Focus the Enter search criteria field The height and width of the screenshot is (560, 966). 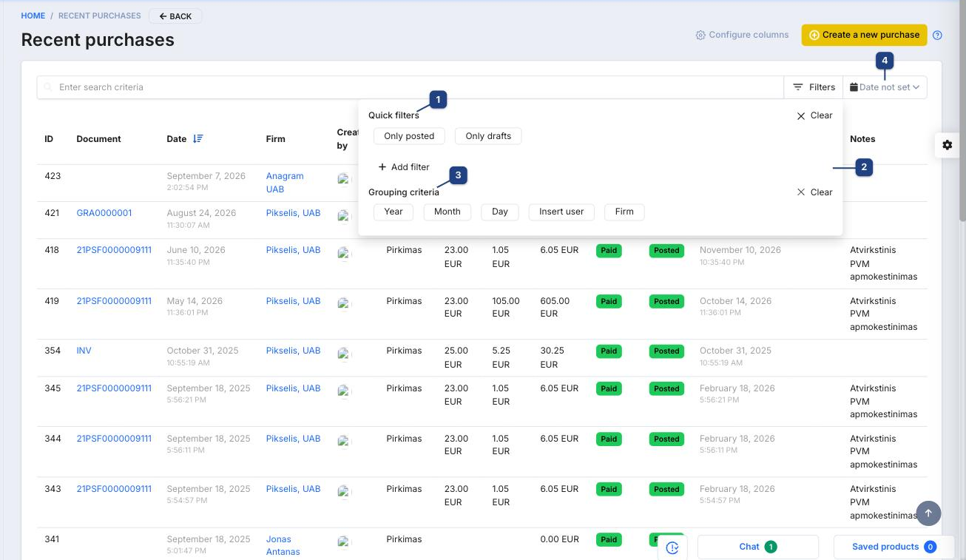tap(410, 87)
